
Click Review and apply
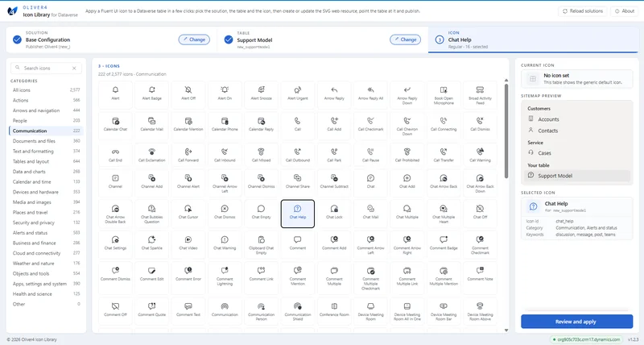pos(576,322)
